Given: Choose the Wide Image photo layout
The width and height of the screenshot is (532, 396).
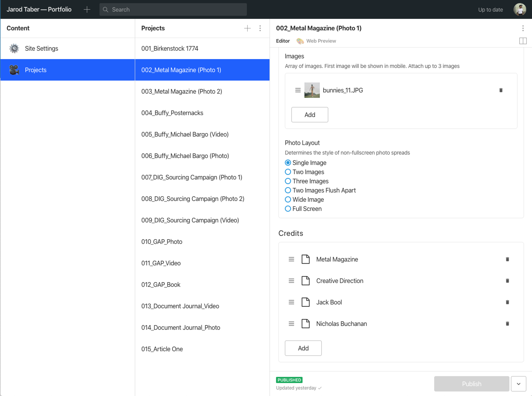Looking at the screenshot, I should click(x=288, y=199).
